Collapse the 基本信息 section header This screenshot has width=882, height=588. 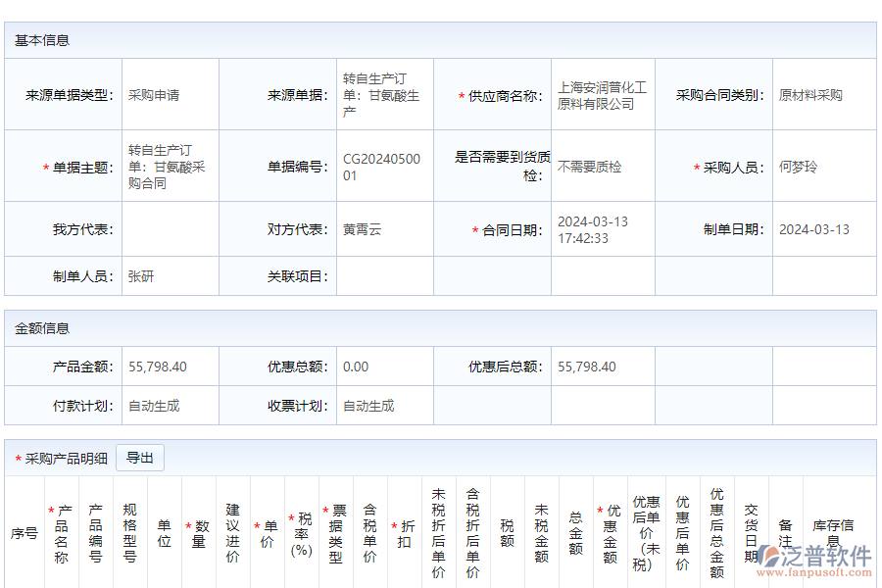(x=37, y=40)
